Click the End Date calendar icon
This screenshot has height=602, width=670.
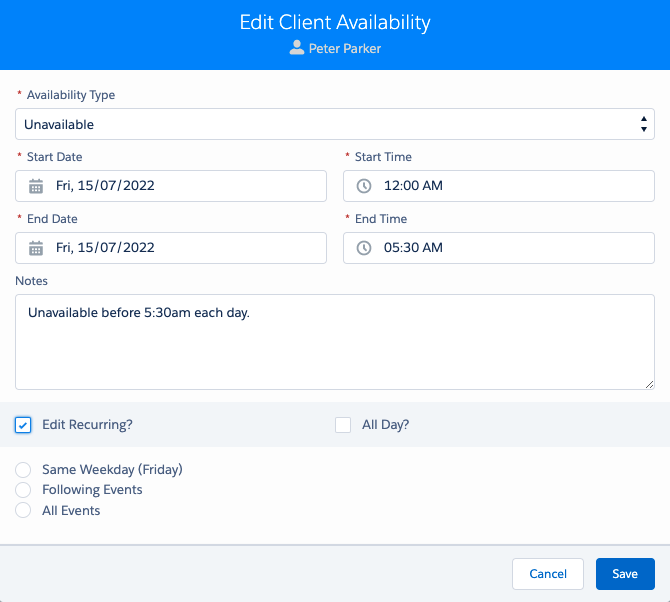pyautogui.click(x=36, y=248)
